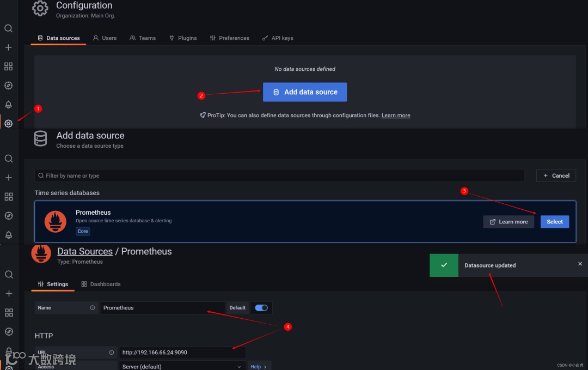Click the search icon in the Prometheus settings page sidebar
This screenshot has width=588, height=370.
[9, 274]
